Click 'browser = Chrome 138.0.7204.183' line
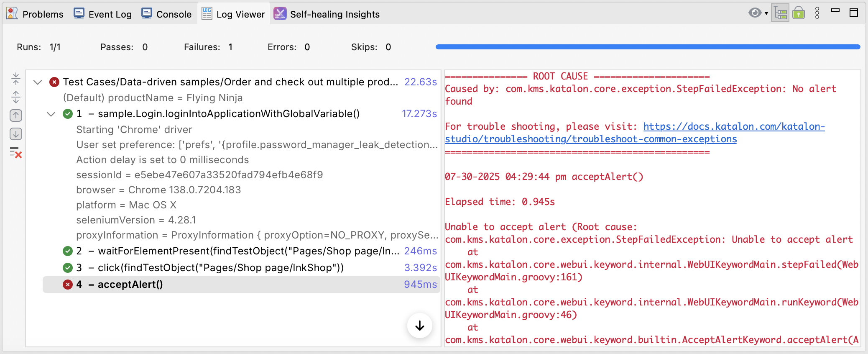 158,190
